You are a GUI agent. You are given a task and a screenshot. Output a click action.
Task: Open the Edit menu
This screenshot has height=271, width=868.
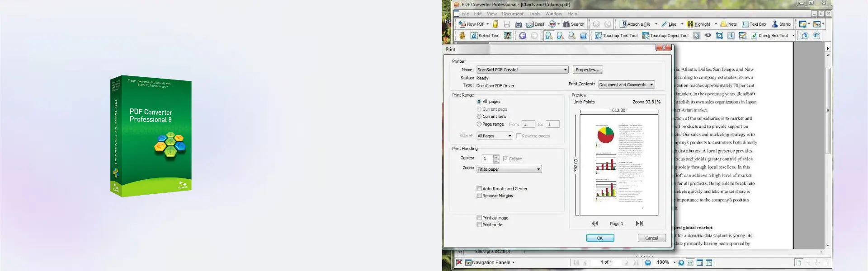coord(478,14)
